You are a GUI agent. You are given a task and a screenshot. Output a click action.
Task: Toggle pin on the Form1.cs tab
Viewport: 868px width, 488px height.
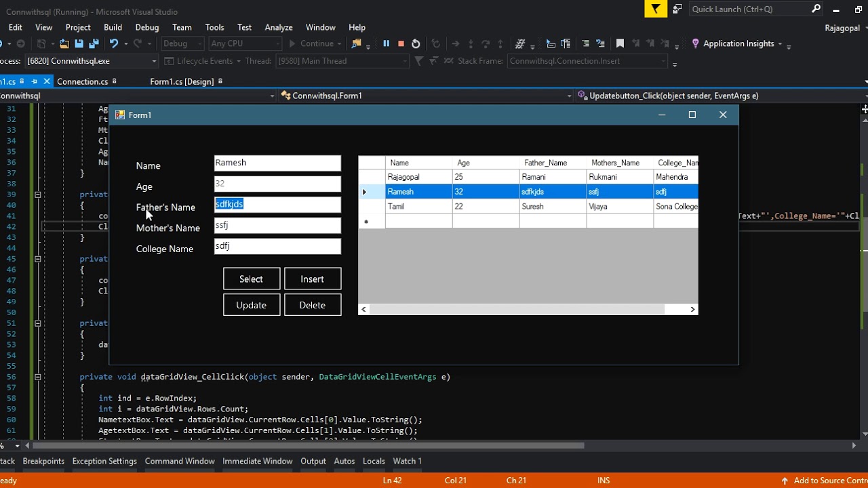click(35, 81)
